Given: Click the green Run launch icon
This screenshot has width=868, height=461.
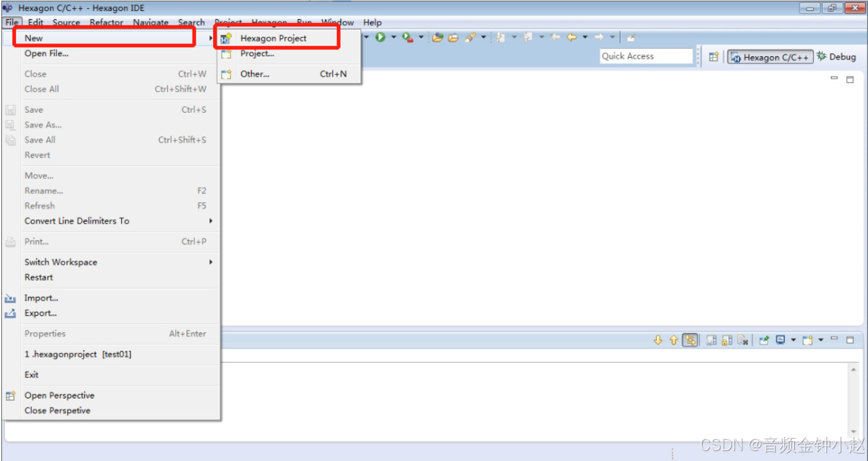Looking at the screenshot, I should pos(380,37).
